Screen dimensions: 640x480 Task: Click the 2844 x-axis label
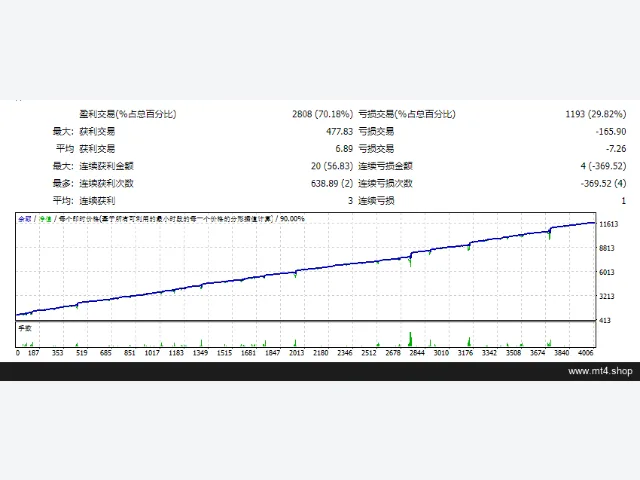(x=417, y=353)
